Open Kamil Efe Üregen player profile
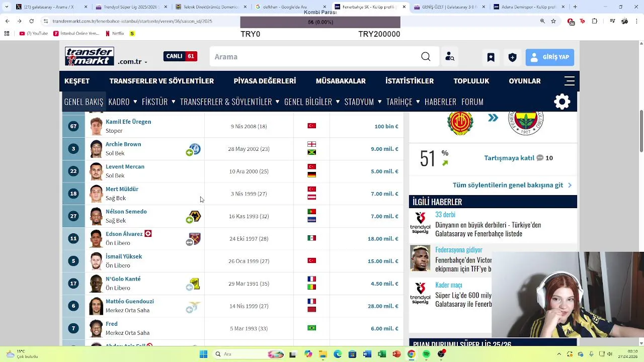Image resolution: width=644 pixels, height=362 pixels. coord(128,122)
